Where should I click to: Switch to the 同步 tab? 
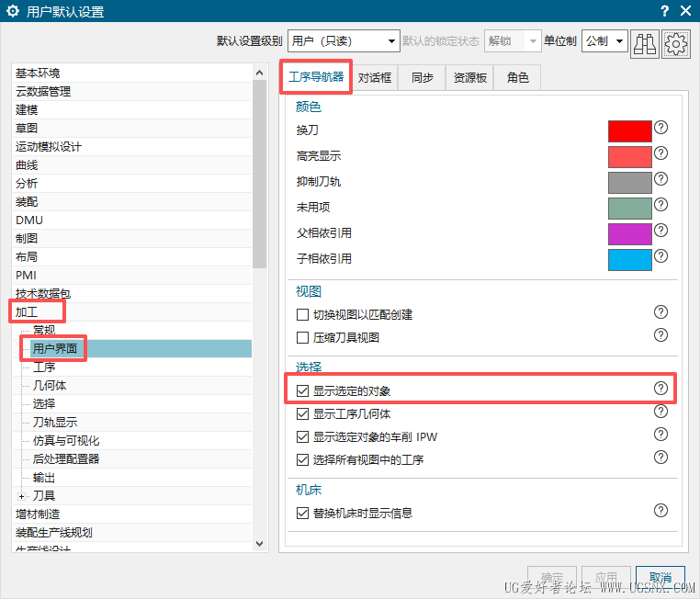point(422,78)
